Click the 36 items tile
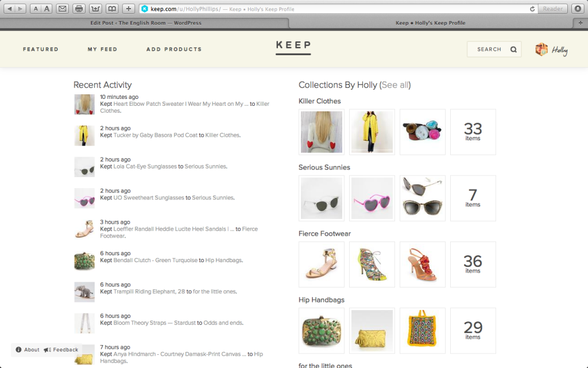 pos(473,264)
